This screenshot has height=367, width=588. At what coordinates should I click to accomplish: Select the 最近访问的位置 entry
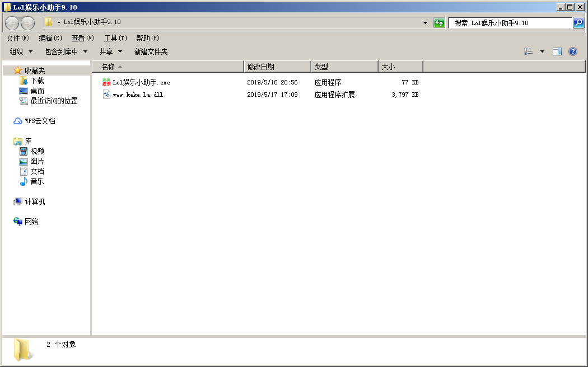point(54,101)
